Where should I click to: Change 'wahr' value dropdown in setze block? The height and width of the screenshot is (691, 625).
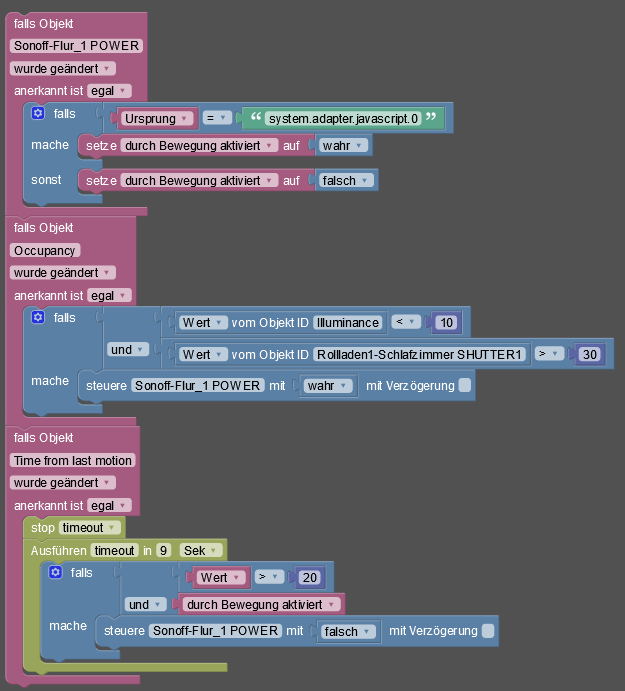click(x=343, y=145)
